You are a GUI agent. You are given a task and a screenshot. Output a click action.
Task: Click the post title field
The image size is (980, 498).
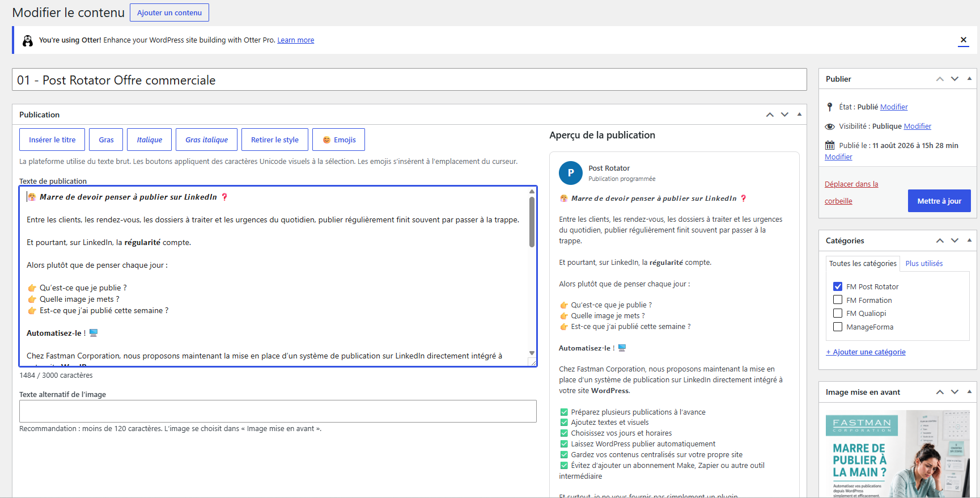click(409, 80)
